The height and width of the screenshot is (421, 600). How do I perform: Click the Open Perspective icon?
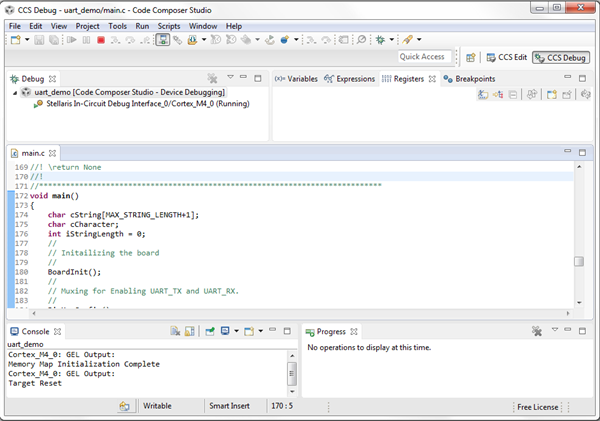tap(471, 58)
